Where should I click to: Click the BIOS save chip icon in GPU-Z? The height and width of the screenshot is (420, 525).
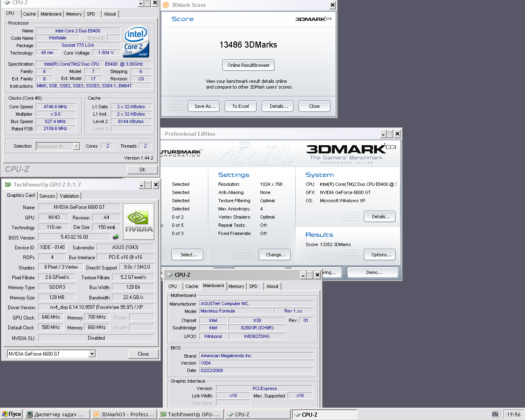point(116,237)
